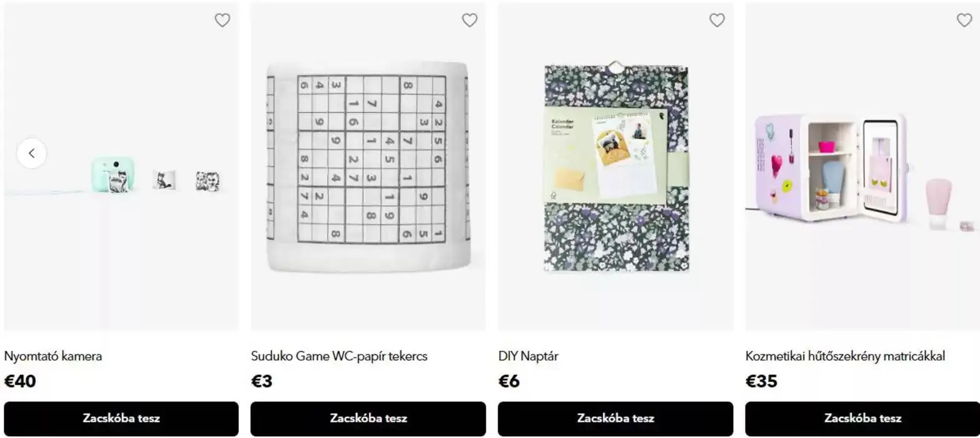Click the €40 price of camera
Image resolution: width=980 pixels, height=438 pixels.
coord(20,381)
